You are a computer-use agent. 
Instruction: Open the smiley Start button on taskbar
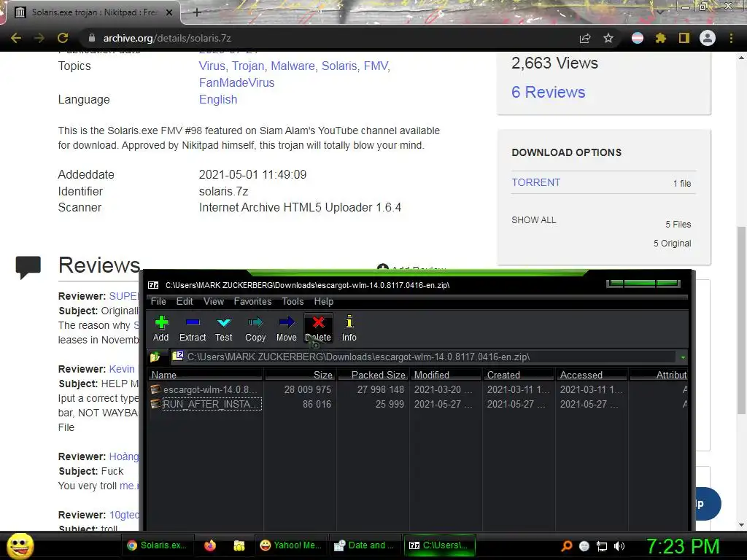[x=20, y=545]
